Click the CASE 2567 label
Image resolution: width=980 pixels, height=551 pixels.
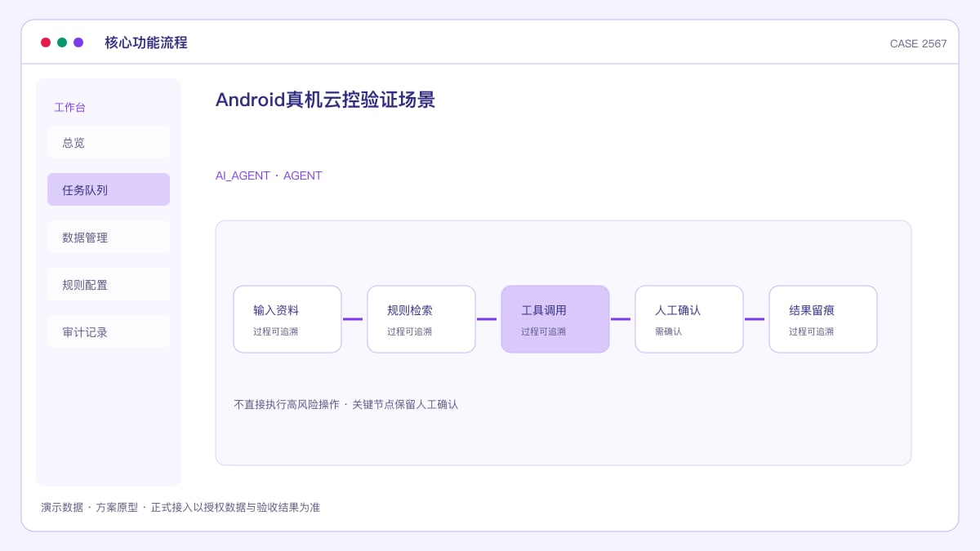[918, 44]
